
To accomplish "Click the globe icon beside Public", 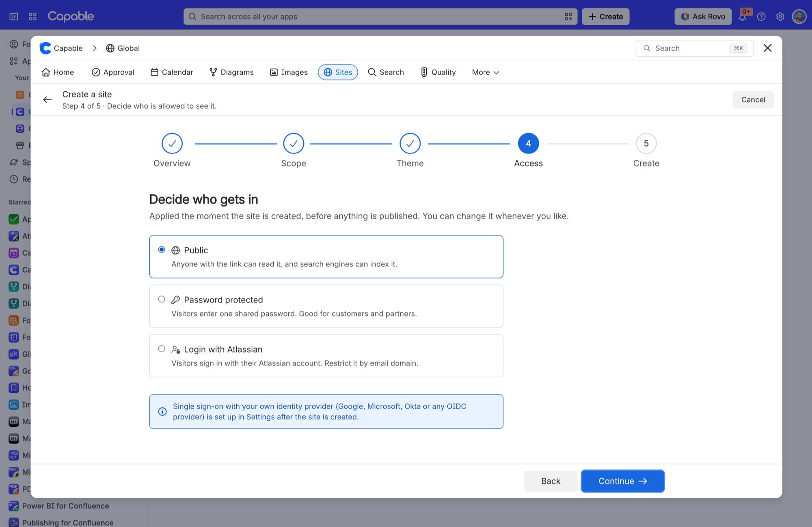I will pos(175,251).
